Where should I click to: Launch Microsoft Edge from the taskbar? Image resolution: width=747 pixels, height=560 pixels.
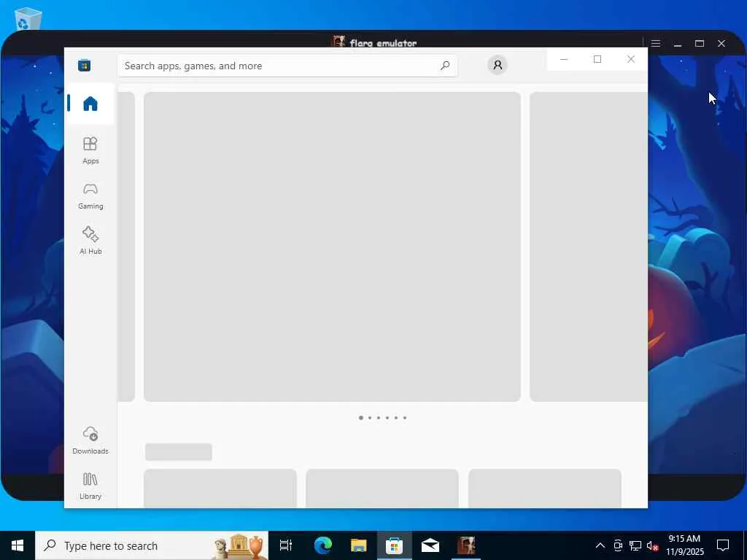click(x=323, y=545)
